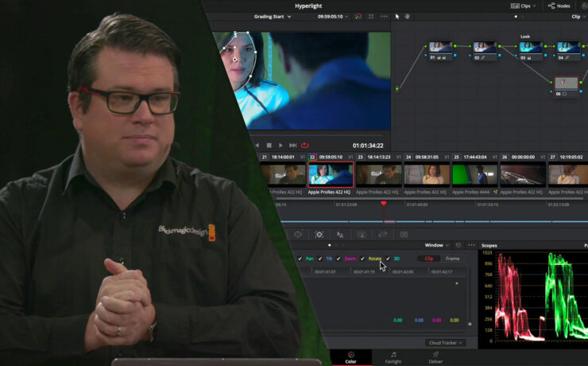Click the play reverse button
This screenshot has height=366, width=588.
click(x=257, y=146)
